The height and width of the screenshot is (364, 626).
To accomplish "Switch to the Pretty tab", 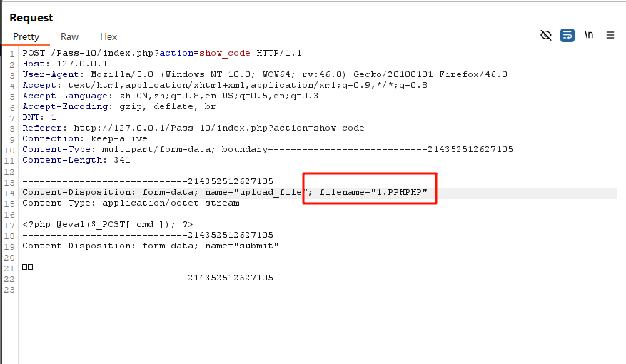I will [26, 36].
